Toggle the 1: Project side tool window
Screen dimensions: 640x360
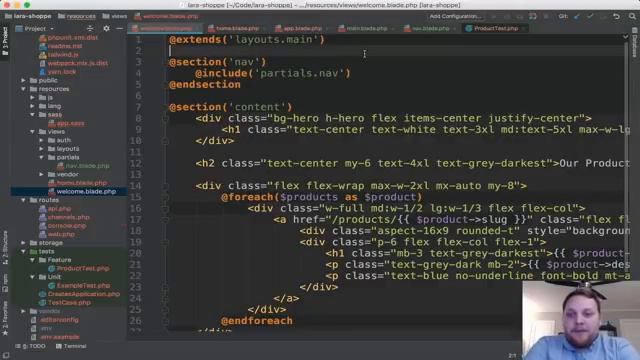pyautogui.click(x=5, y=42)
